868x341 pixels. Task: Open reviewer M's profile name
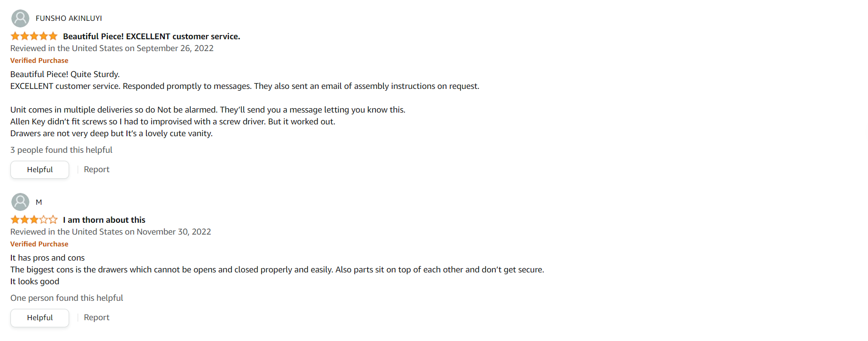coord(39,202)
